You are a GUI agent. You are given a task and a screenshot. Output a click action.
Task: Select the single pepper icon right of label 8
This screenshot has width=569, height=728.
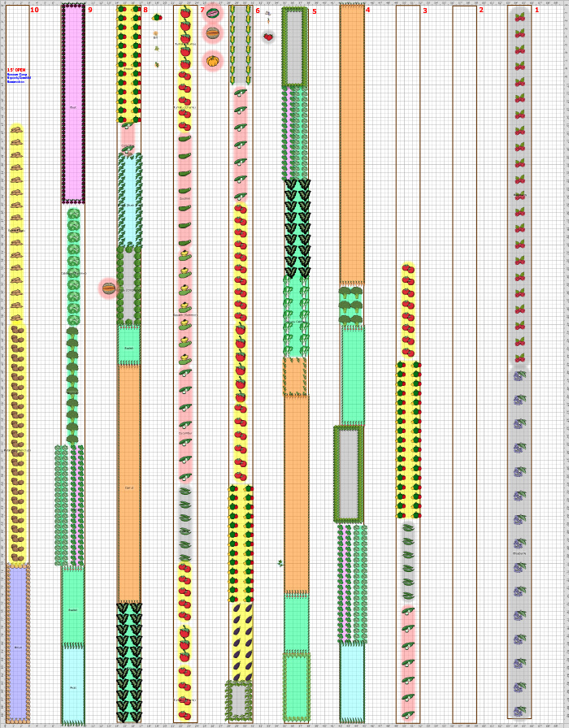pyautogui.click(x=157, y=17)
